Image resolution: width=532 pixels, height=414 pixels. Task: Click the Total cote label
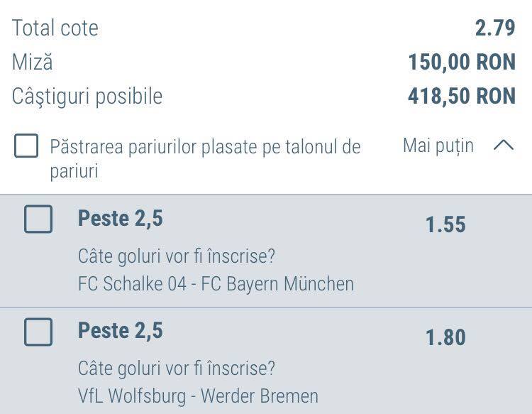55,28
